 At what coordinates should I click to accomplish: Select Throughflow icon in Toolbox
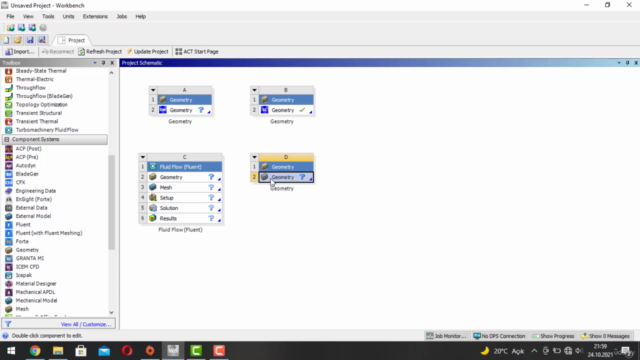pos(9,88)
